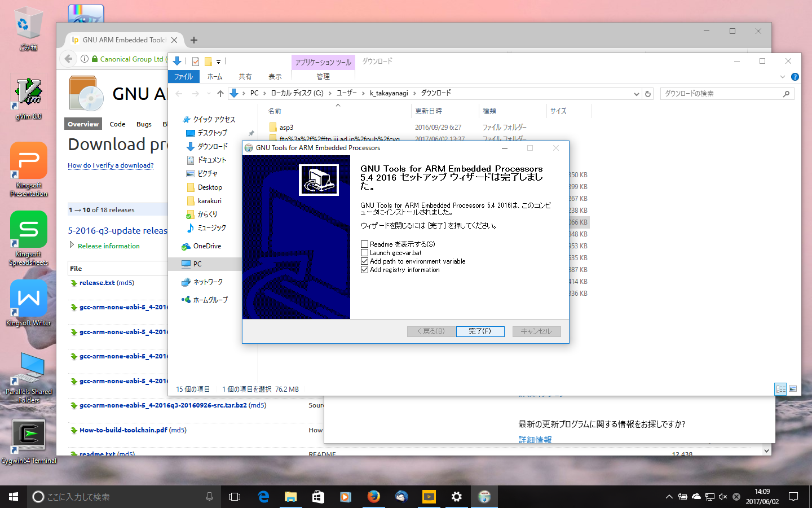Click Properties icon in quick access toolbar
Screen dimensions: 812x508
point(196,61)
